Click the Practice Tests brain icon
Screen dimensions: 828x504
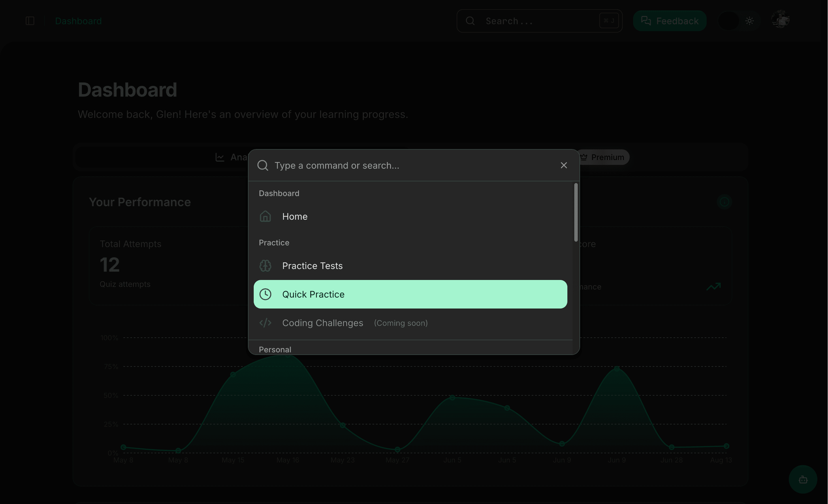[x=265, y=266]
